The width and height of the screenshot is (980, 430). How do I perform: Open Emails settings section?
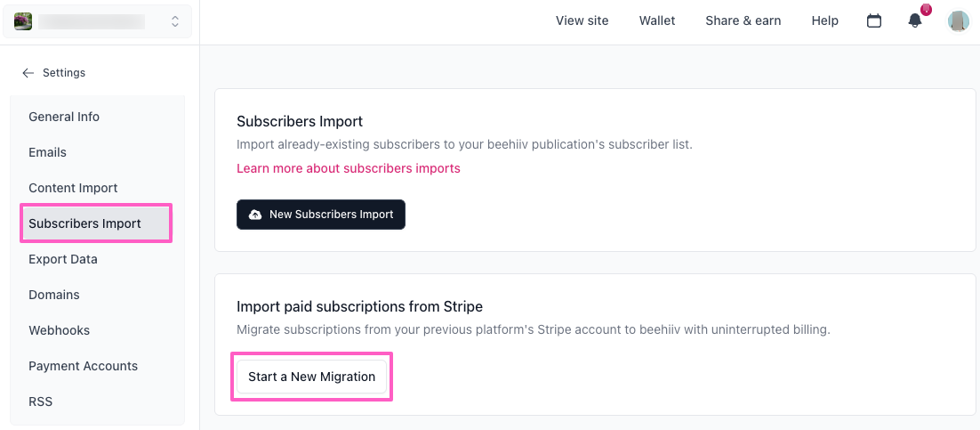tap(48, 152)
